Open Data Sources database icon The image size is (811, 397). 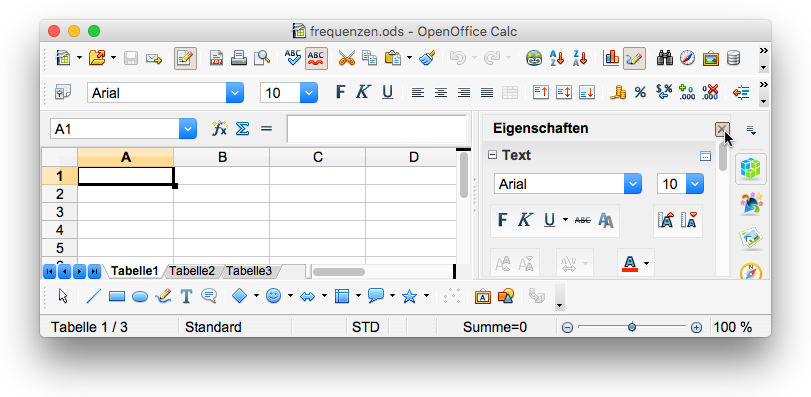pos(733,58)
